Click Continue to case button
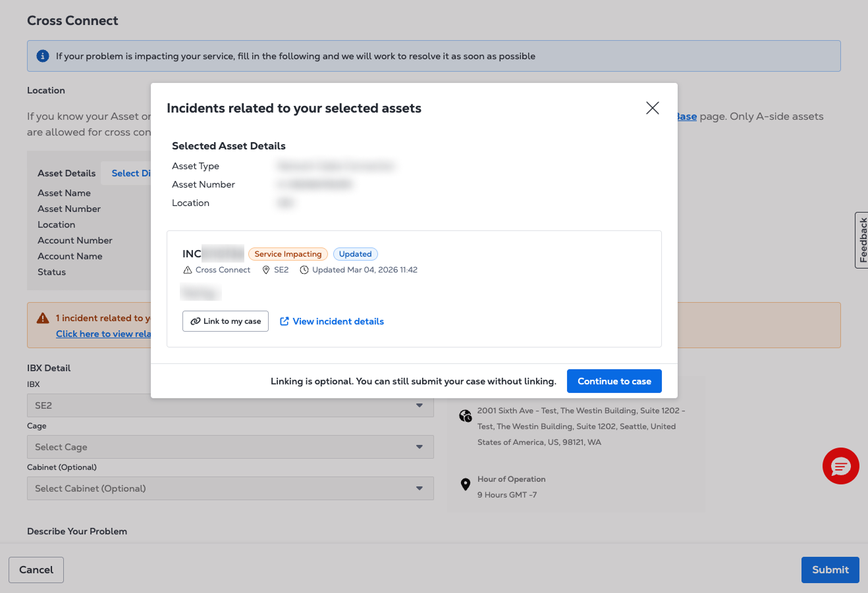868x593 pixels. coord(614,381)
